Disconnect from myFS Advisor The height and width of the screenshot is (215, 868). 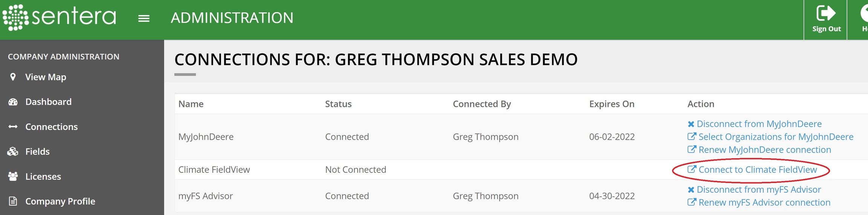point(758,190)
